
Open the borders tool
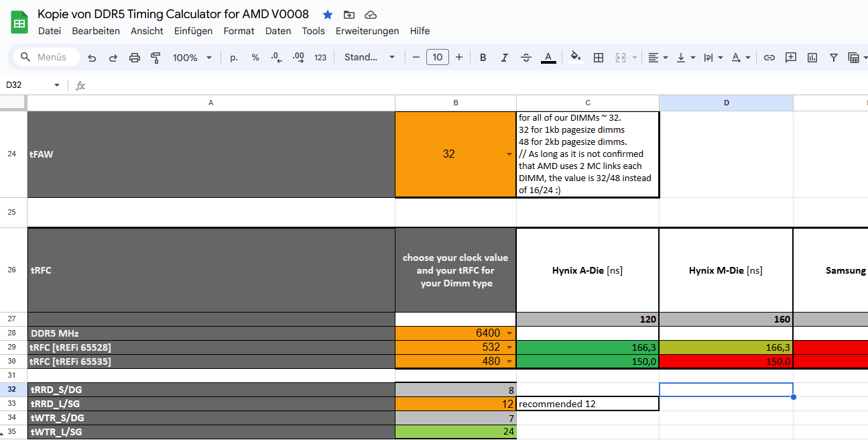(x=599, y=58)
